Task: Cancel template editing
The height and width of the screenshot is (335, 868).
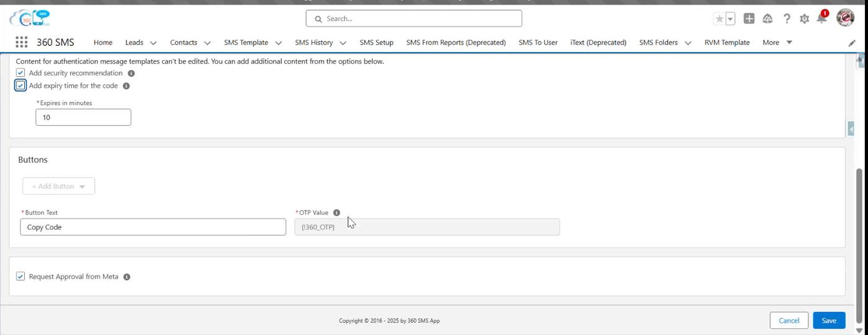Action: point(789,320)
